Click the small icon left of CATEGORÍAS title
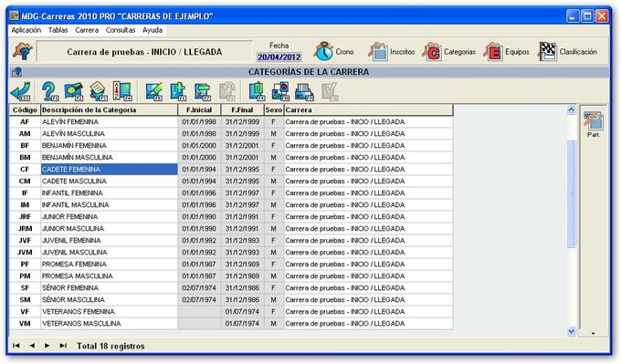 coord(16,72)
